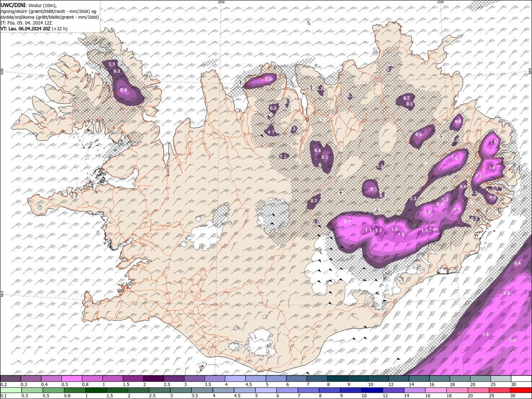The height and width of the screenshot is (399, 532).
Task: Click the 25 coral red rain-scale swatch
Action: pyautogui.click(x=500, y=390)
